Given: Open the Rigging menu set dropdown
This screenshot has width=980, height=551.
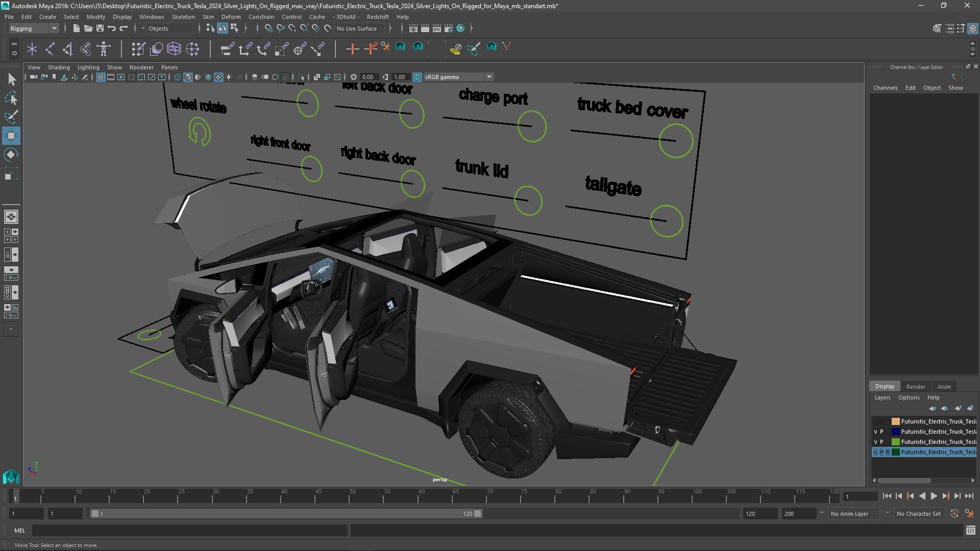Looking at the screenshot, I should tap(34, 29).
